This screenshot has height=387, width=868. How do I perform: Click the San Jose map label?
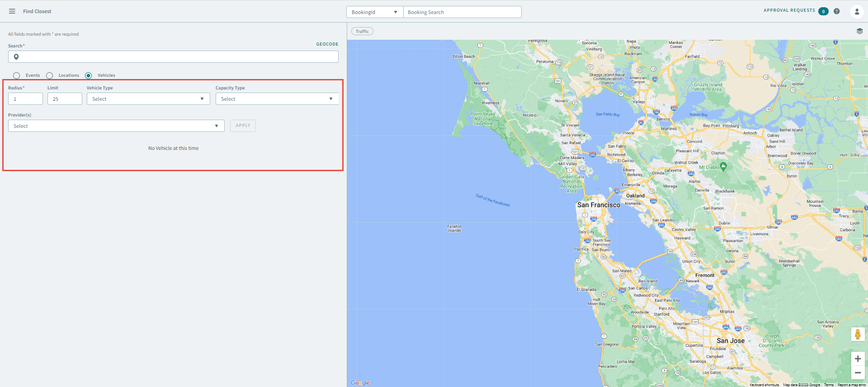pyautogui.click(x=731, y=341)
